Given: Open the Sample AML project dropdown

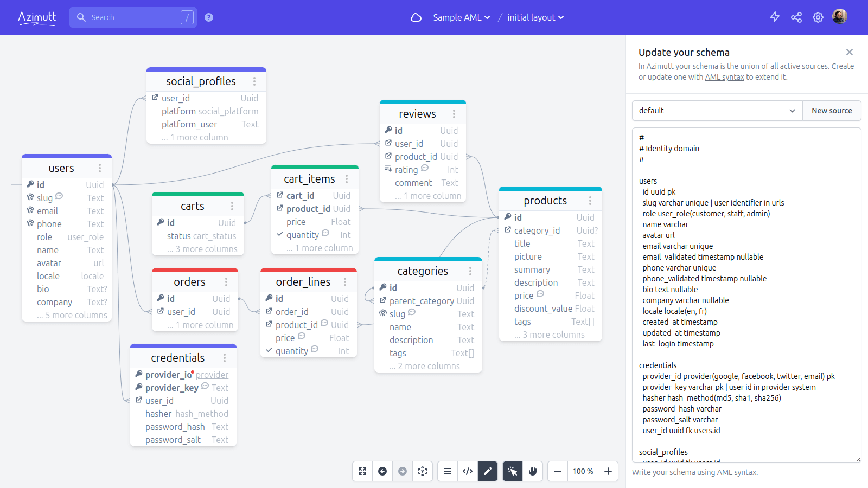Looking at the screenshot, I should click(461, 17).
